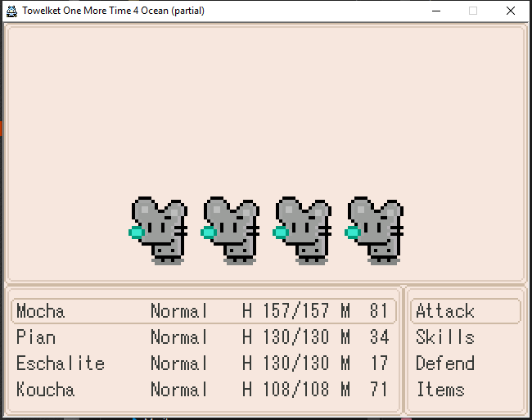
Task: Click Koucha's Normal status text
Action: click(x=178, y=390)
